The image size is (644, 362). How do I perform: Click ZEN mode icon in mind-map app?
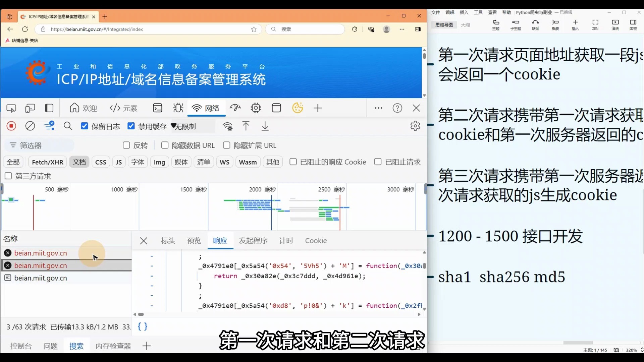coord(595,25)
